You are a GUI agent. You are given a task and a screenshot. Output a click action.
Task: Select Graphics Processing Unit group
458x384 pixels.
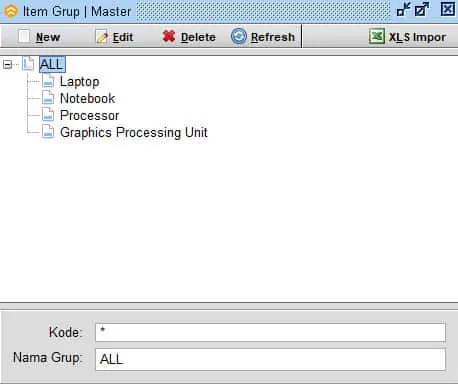[134, 133]
